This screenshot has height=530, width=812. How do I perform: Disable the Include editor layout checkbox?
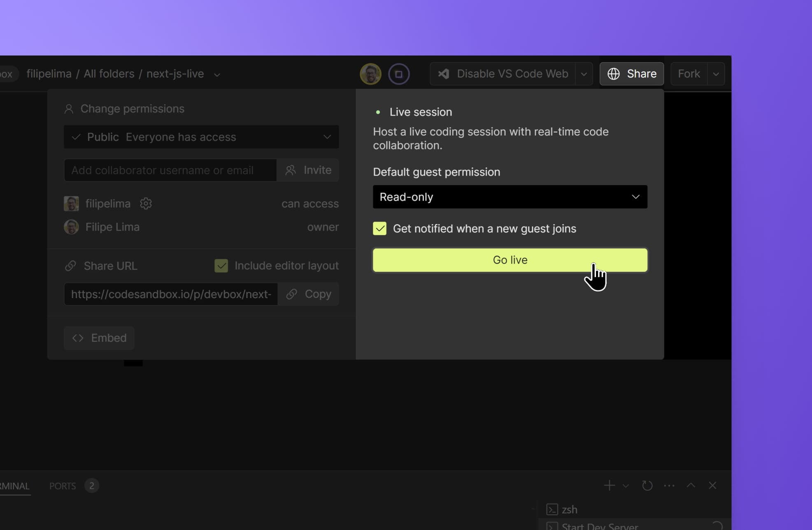coord(221,265)
